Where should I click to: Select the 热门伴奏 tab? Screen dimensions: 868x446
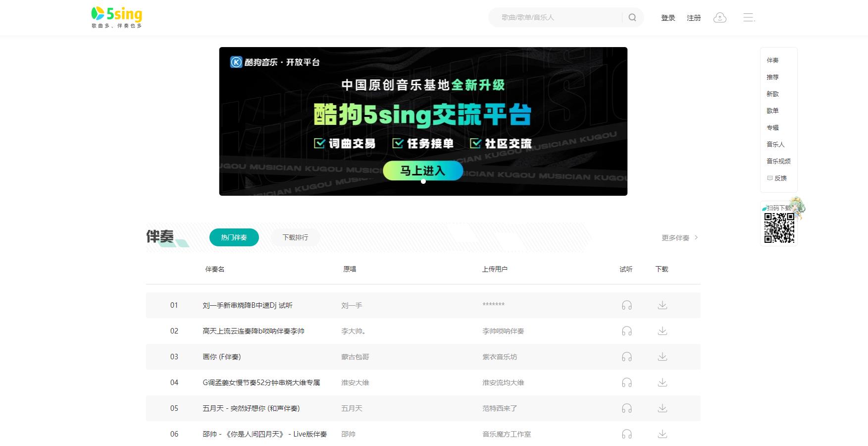pos(234,237)
